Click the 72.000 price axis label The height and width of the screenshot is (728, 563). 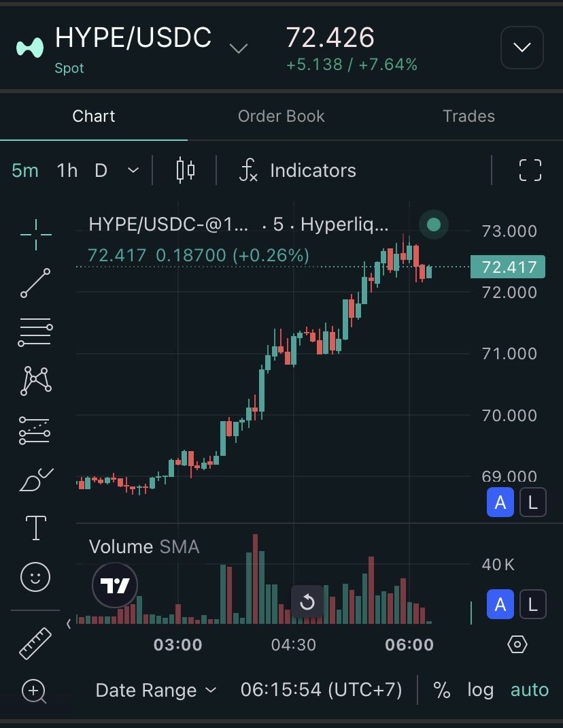pos(509,293)
